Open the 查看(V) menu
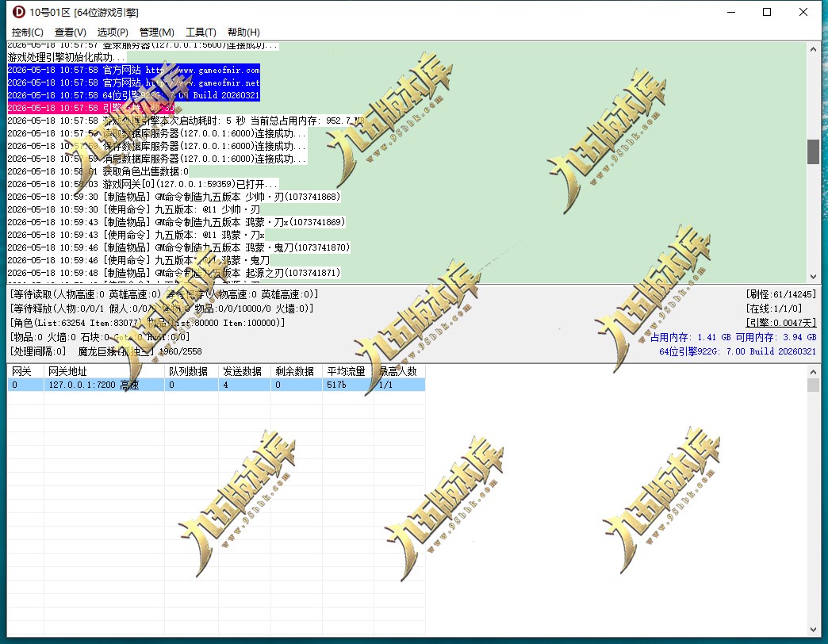Image resolution: width=828 pixels, height=644 pixels. pyautogui.click(x=71, y=33)
